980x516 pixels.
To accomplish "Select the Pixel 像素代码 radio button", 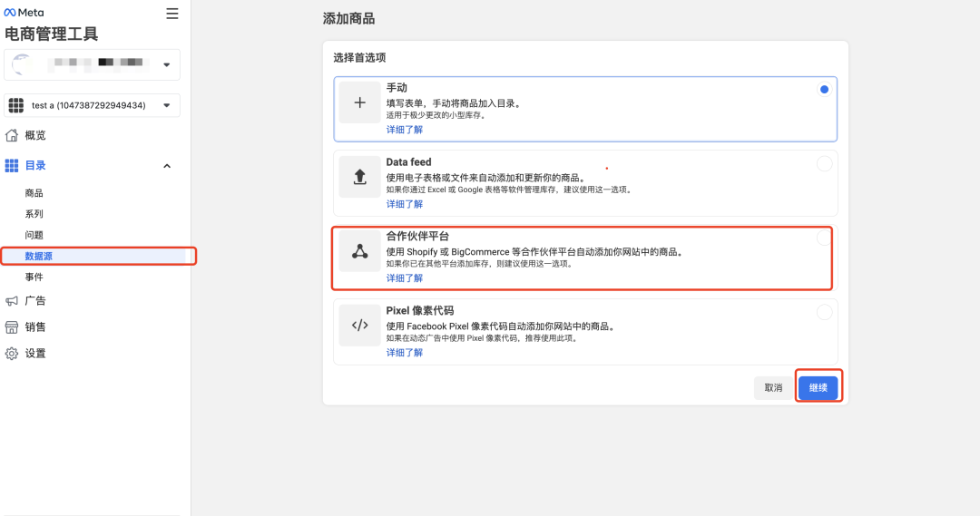I will [x=824, y=312].
